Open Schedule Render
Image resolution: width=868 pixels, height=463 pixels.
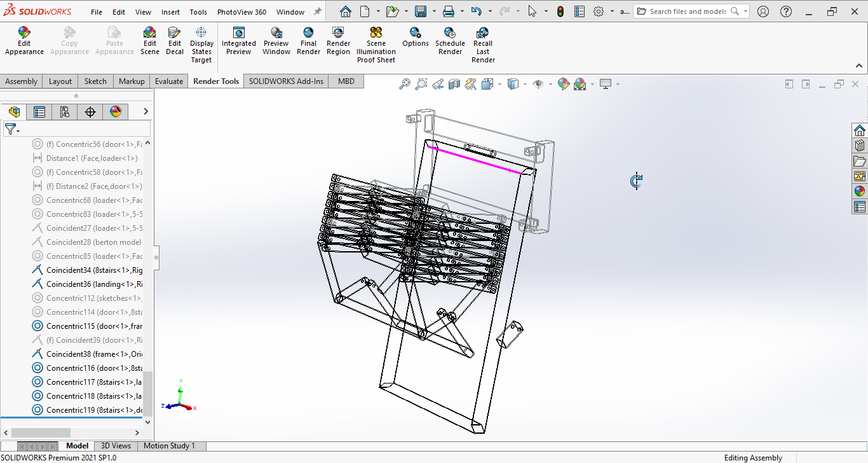click(x=450, y=41)
